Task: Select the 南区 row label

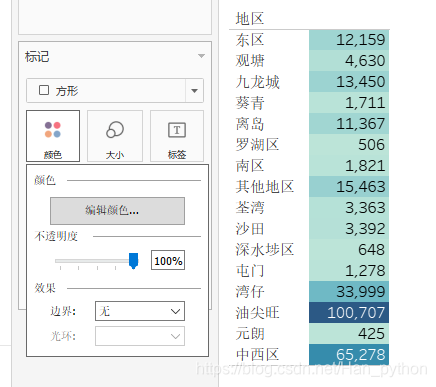Action: click(250, 166)
